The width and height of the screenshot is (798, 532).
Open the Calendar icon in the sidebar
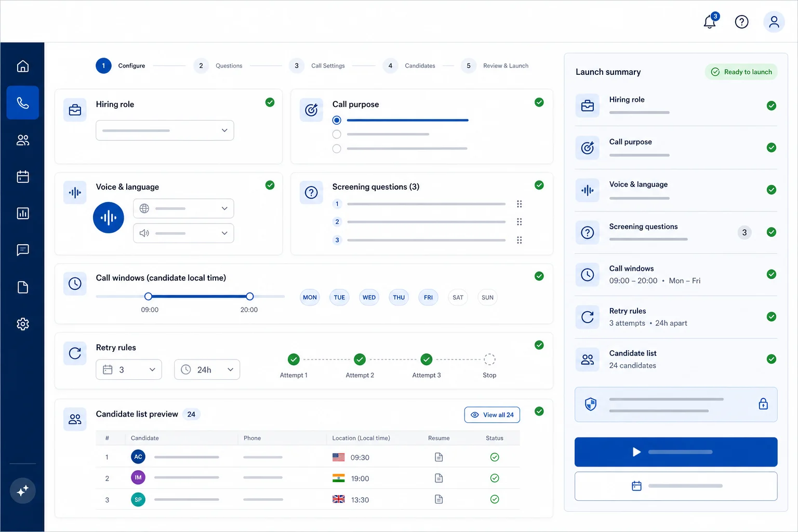(23, 177)
